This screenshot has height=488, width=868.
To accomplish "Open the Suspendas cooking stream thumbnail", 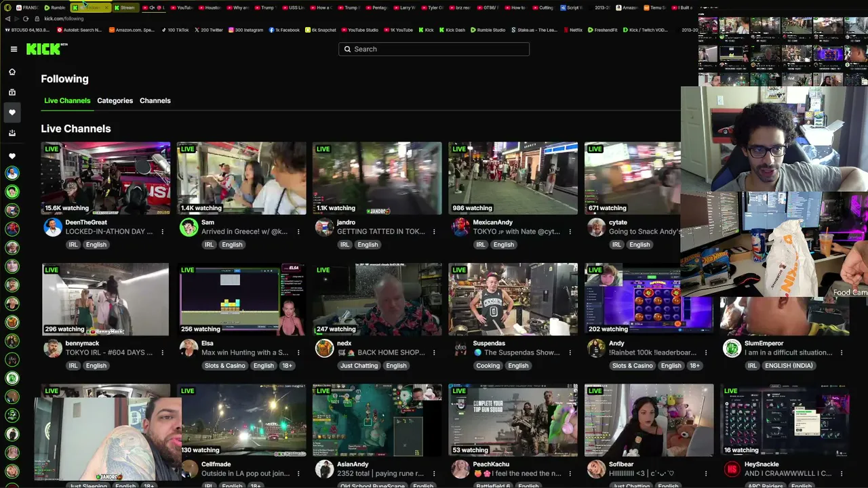I will tap(513, 299).
